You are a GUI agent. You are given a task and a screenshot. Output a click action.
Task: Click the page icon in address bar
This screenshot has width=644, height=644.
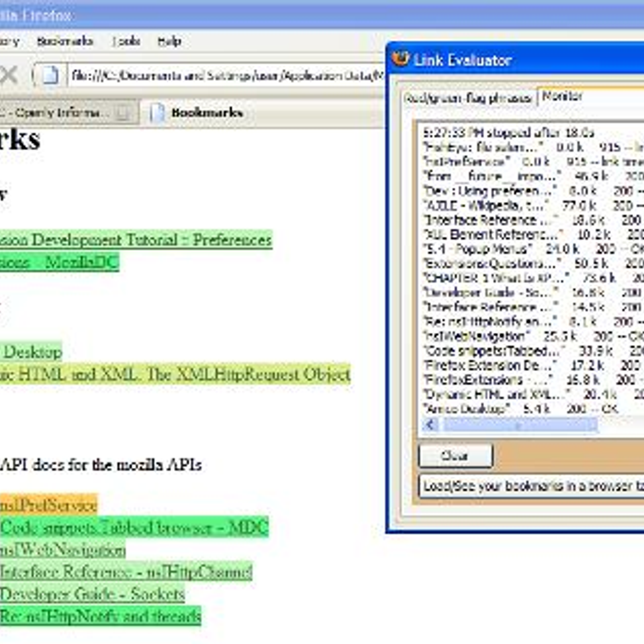coord(50,75)
